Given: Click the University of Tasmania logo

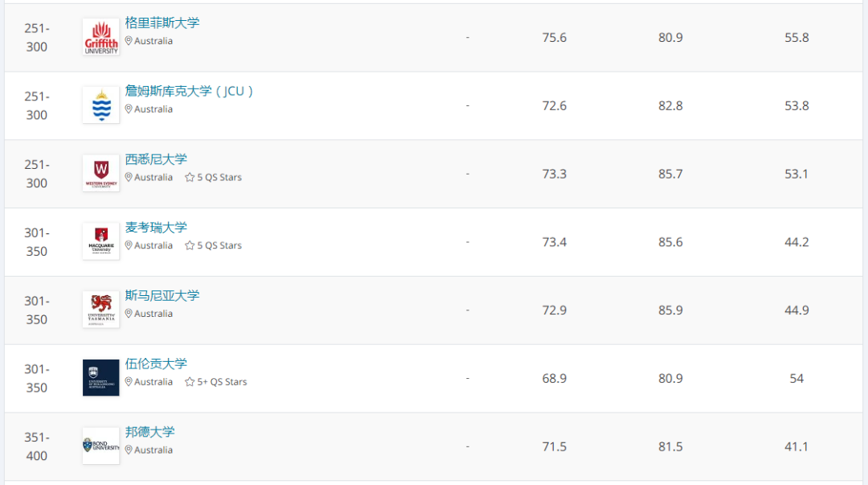Looking at the screenshot, I should (100, 310).
